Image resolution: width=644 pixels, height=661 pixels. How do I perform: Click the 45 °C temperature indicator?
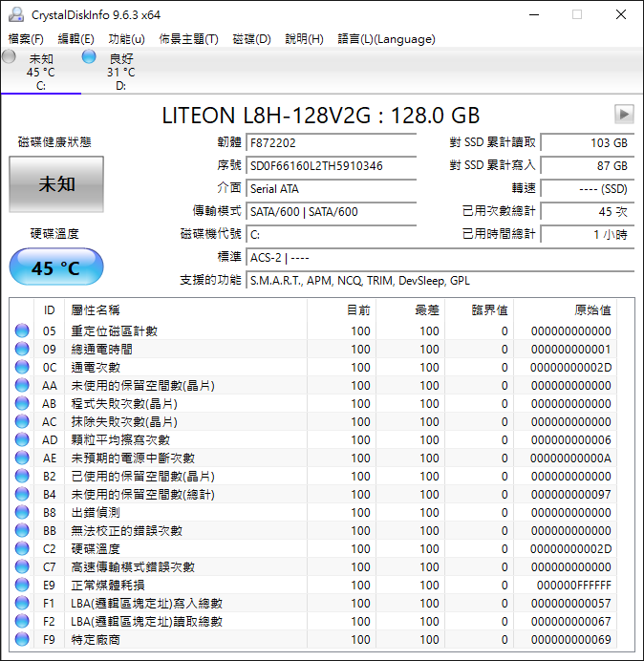coord(56,267)
